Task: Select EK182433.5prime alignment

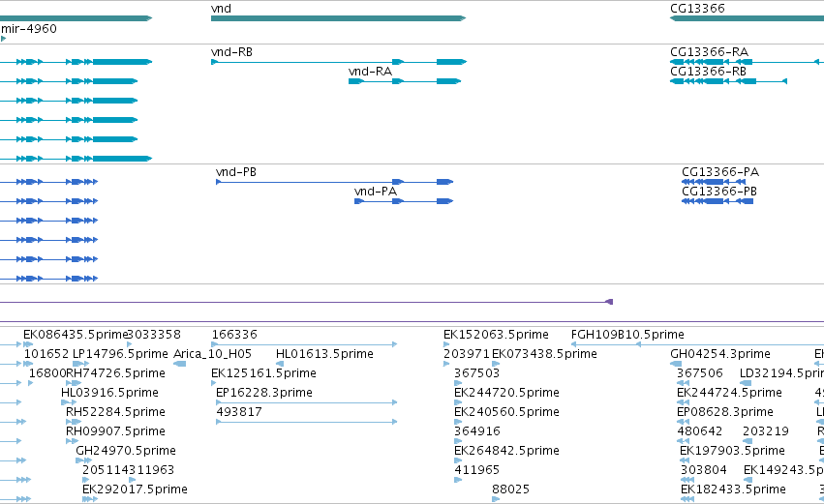Action: 687,499
